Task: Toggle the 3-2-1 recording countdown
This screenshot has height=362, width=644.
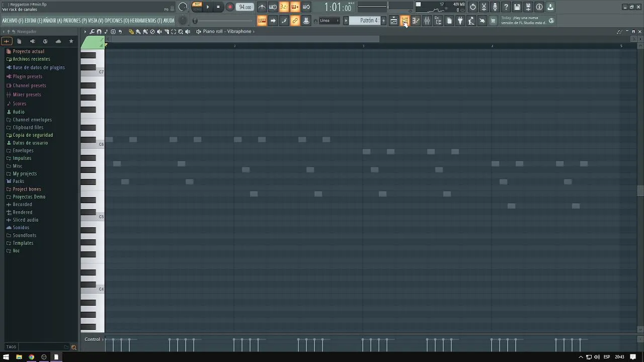Action: 284,7
